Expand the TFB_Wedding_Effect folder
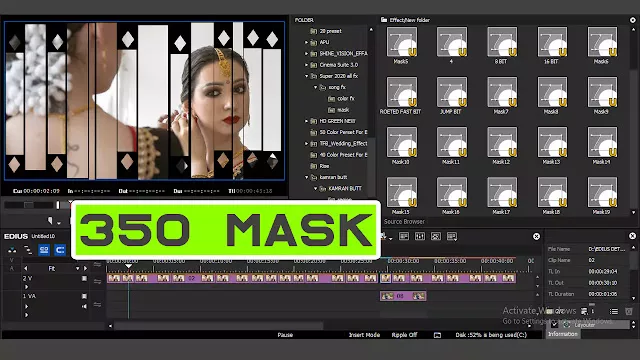This screenshot has height=360, width=640. tap(307, 144)
